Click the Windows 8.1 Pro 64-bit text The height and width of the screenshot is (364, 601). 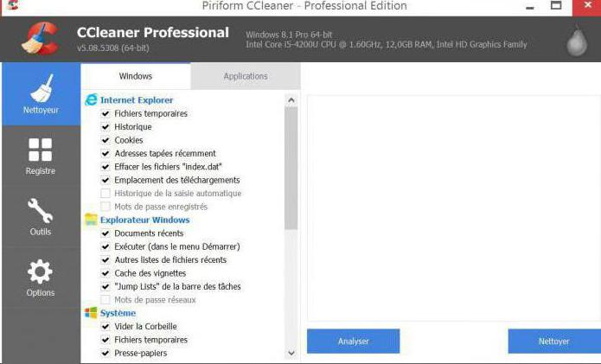[289, 35]
